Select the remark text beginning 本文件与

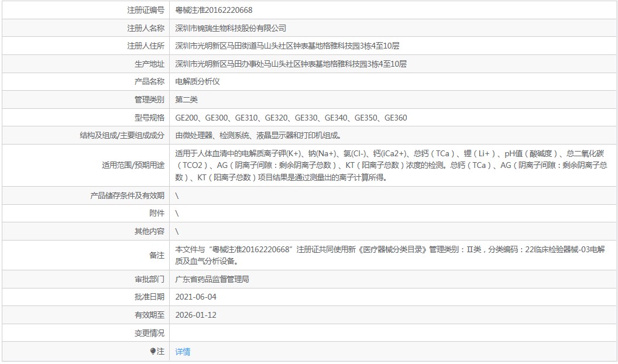tap(390, 255)
